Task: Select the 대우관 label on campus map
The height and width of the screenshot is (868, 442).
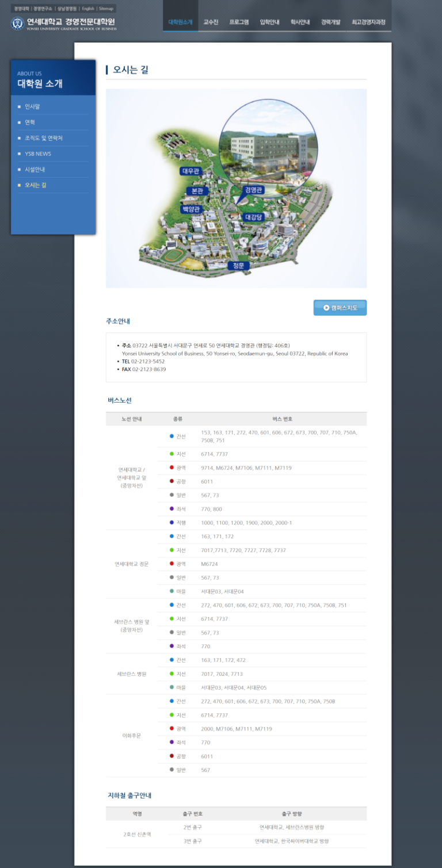Action: [x=190, y=171]
